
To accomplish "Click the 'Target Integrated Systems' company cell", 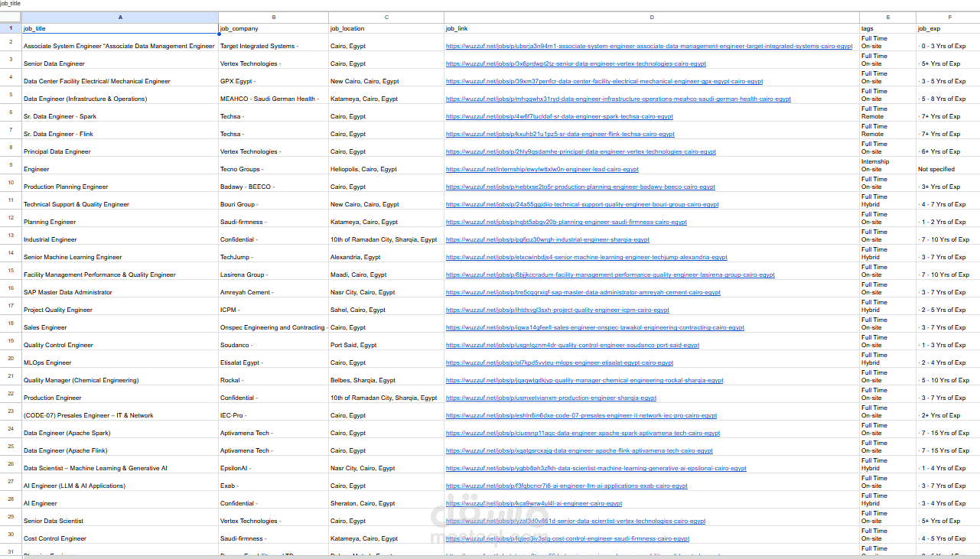I will [274, 43].
